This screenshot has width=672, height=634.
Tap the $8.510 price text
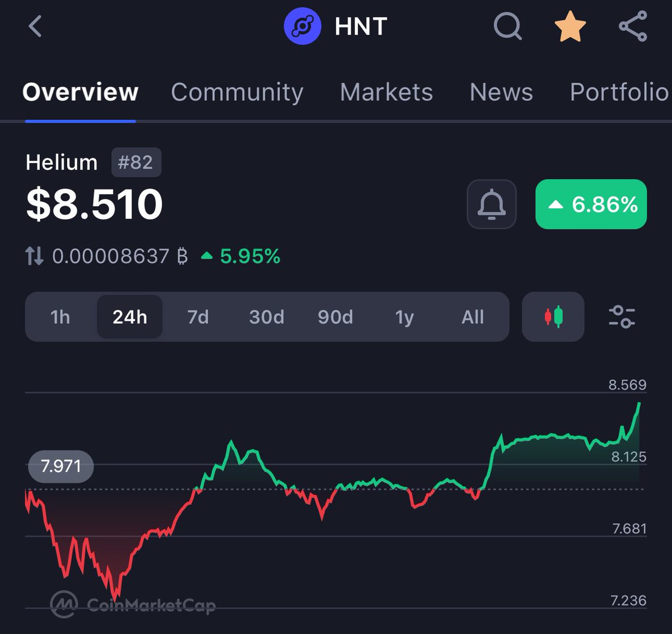pyautogui.click(x=95, y=204)
